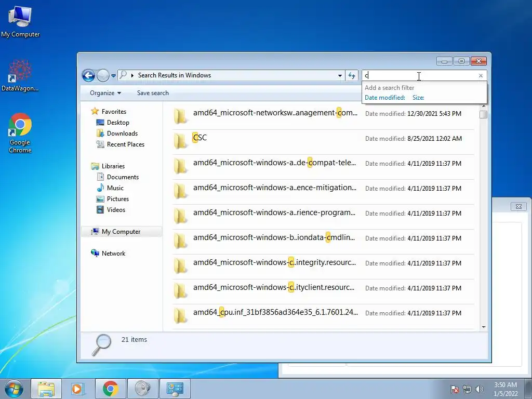Click the Music note icon
This screenshot has height=399, width=532.
point(100,188)
